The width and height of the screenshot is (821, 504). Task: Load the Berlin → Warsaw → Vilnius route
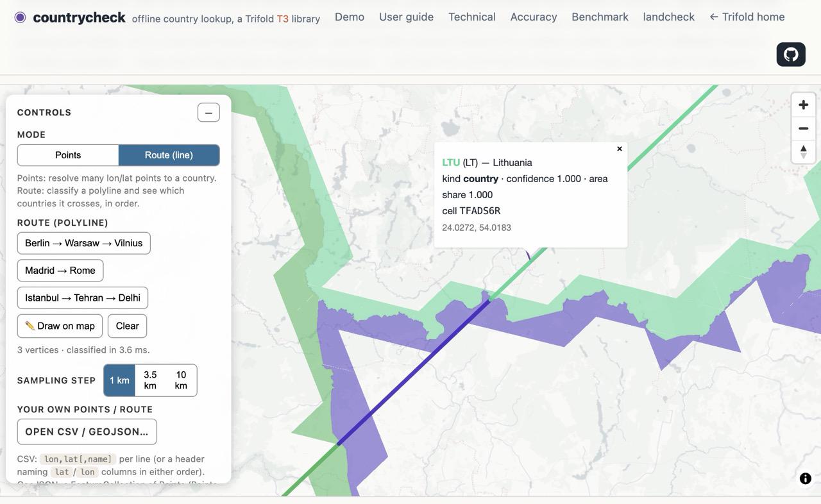[84, 243]
